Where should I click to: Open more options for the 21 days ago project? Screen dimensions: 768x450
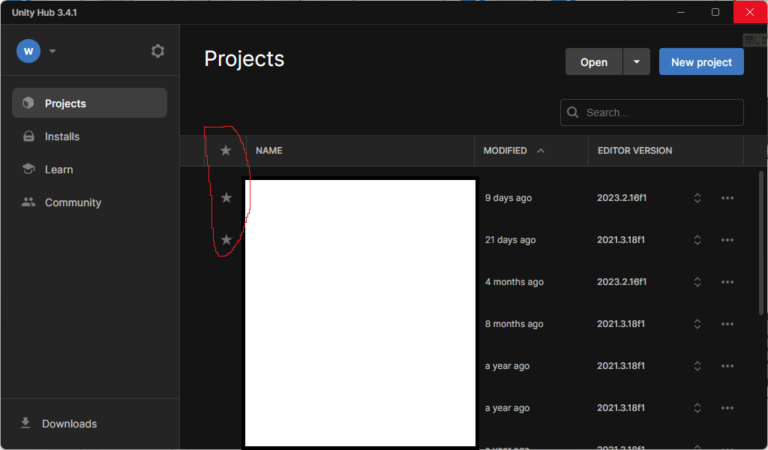727,240
